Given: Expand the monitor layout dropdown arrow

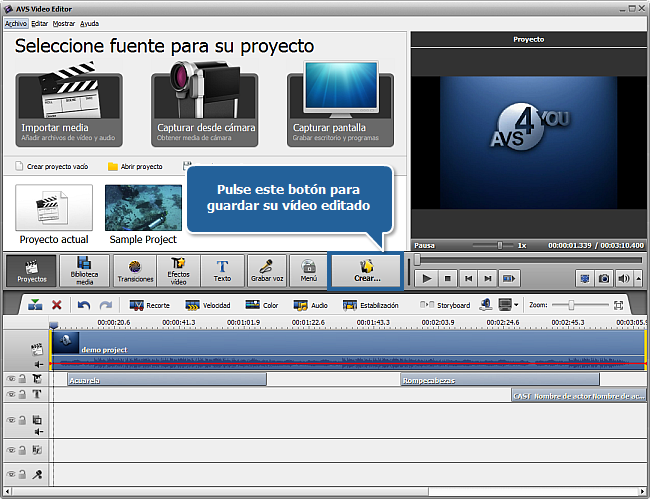Looking at the screenshot, I should point(516,305).
